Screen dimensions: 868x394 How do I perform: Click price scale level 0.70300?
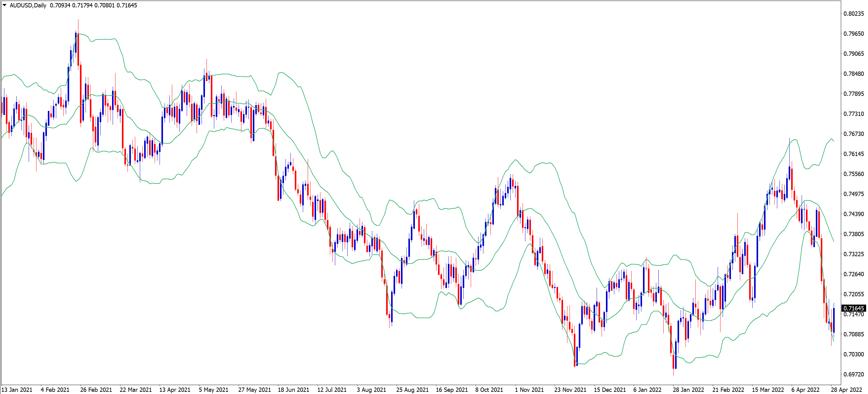click(x=853, y=354)
